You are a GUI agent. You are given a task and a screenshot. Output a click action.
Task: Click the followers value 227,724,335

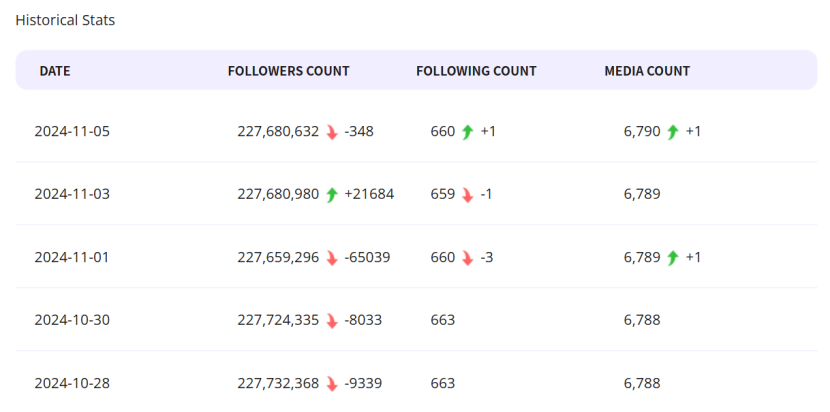click(x=278, y=320)
